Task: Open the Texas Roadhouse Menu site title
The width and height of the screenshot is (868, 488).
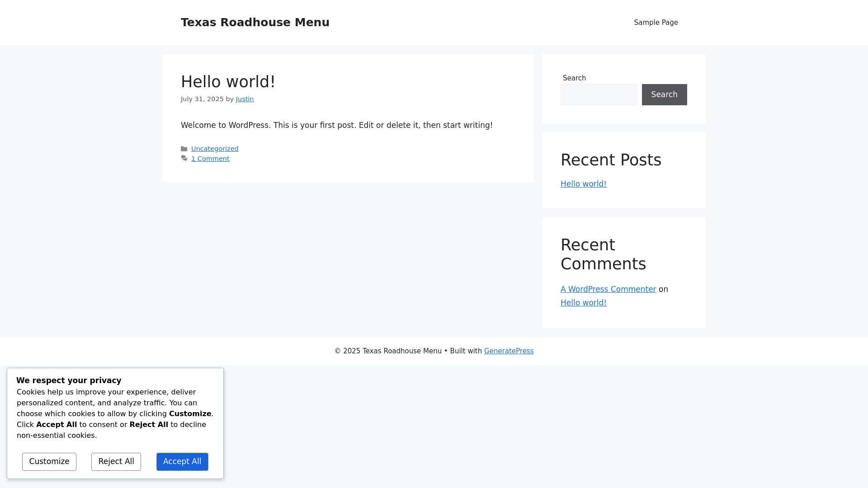Action: 255,22
